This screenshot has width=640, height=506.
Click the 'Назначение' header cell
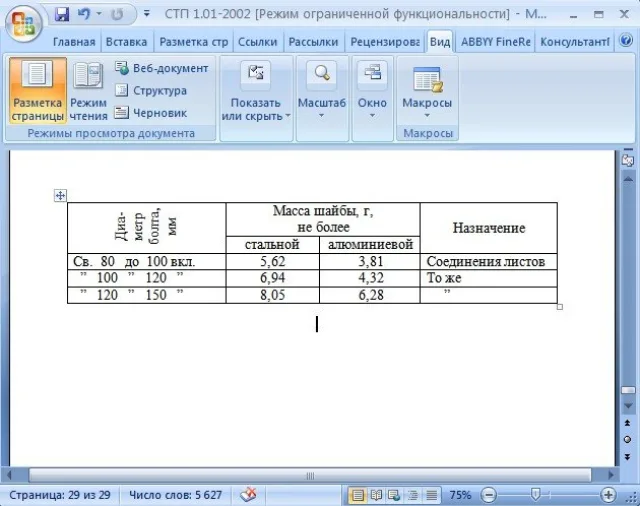click(x=489, y=228)
